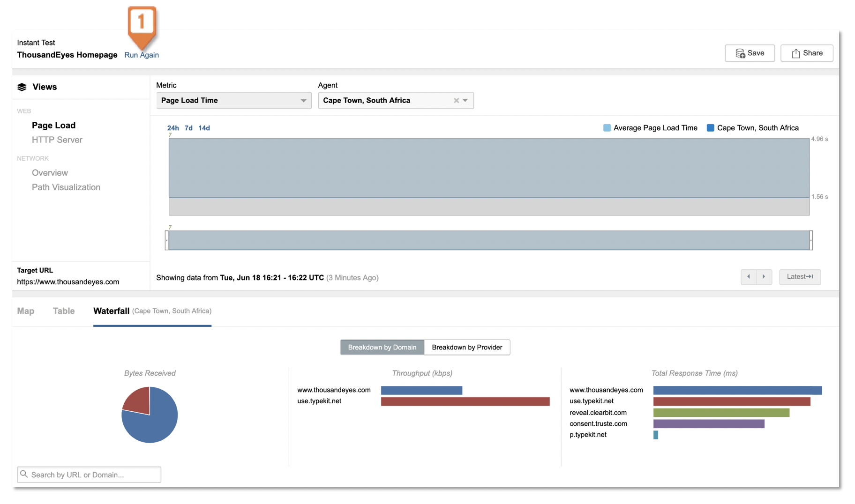
Task: Click the Bytes Received pie chart
Action: (150, 415)
